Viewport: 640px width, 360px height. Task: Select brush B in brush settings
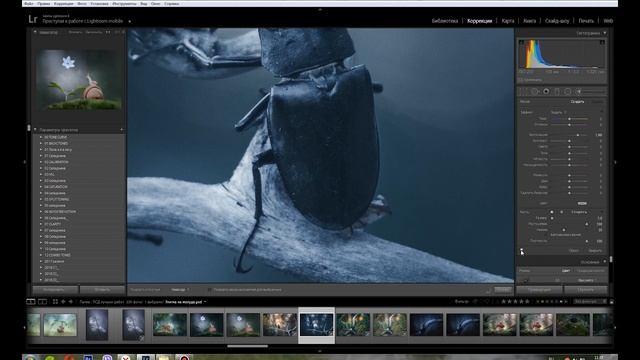click(562, 212)
